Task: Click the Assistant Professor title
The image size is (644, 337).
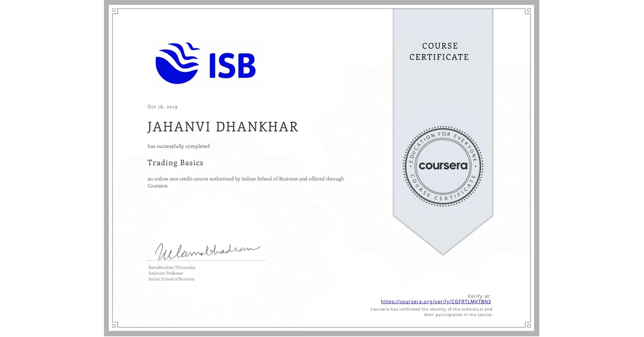Action: click(x=165, y=273)
